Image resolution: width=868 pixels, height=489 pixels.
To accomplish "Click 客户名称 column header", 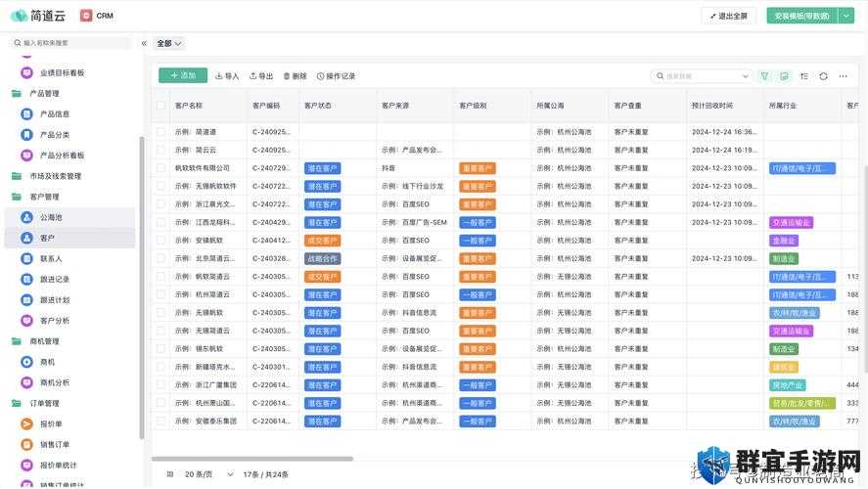I will tap(189, 105).
